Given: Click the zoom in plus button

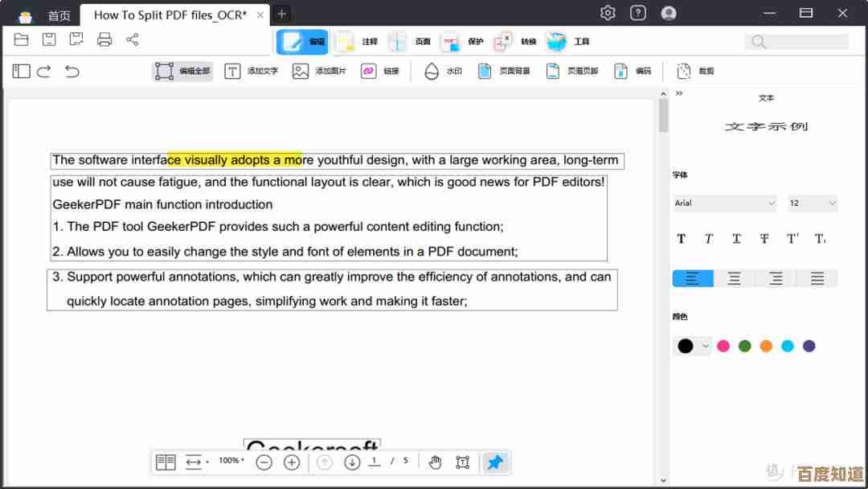Looking at the screenshot, I should pyautogui.click(x=292, y=462).
